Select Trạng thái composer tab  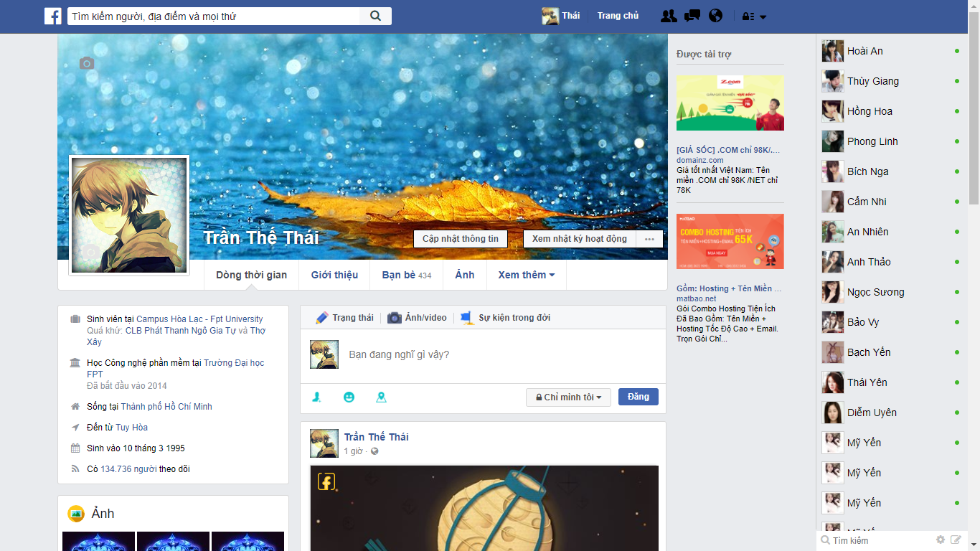pos(344,318)
